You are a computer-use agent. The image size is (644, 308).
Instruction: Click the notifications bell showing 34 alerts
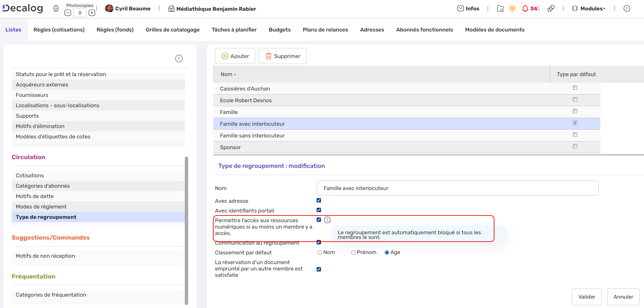pyautogui.click(x=526, y=8)
